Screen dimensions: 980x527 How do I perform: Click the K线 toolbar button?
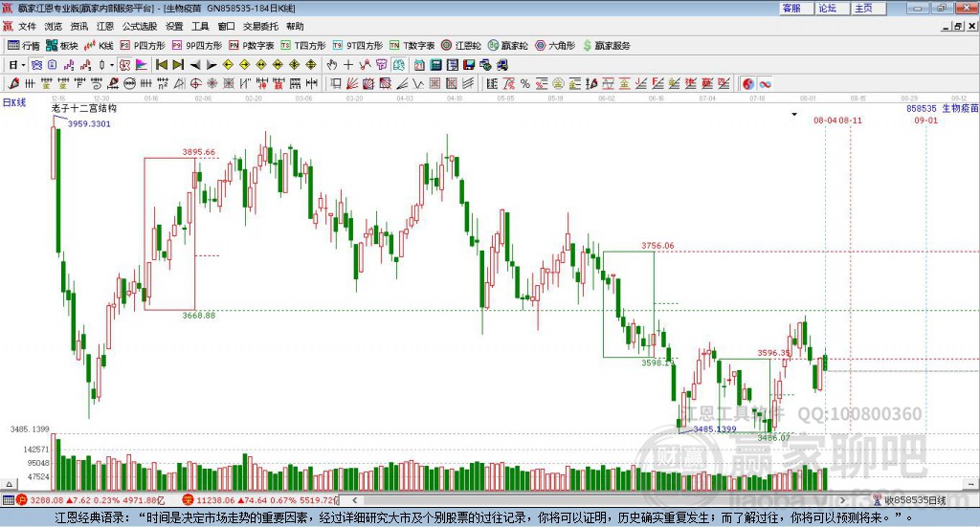(99, 46)
